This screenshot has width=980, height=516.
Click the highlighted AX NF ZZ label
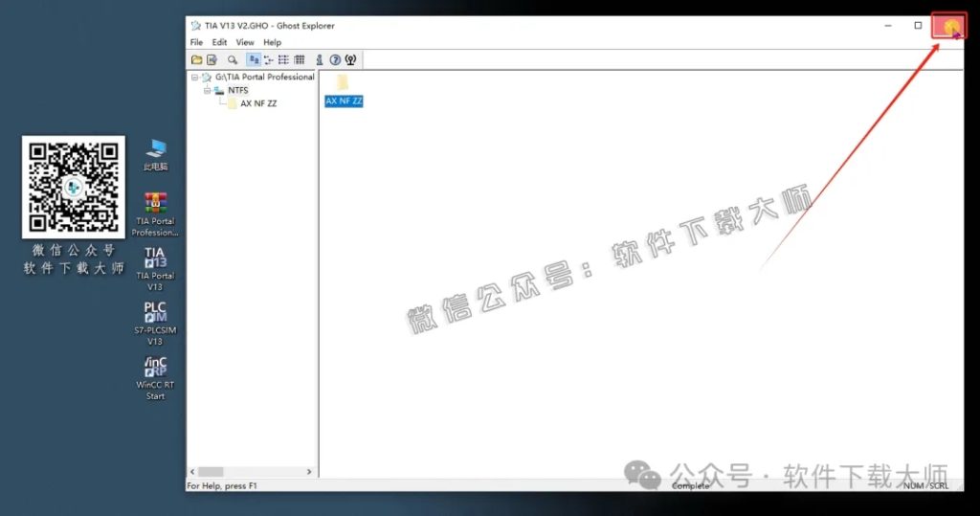pos(344,101)
